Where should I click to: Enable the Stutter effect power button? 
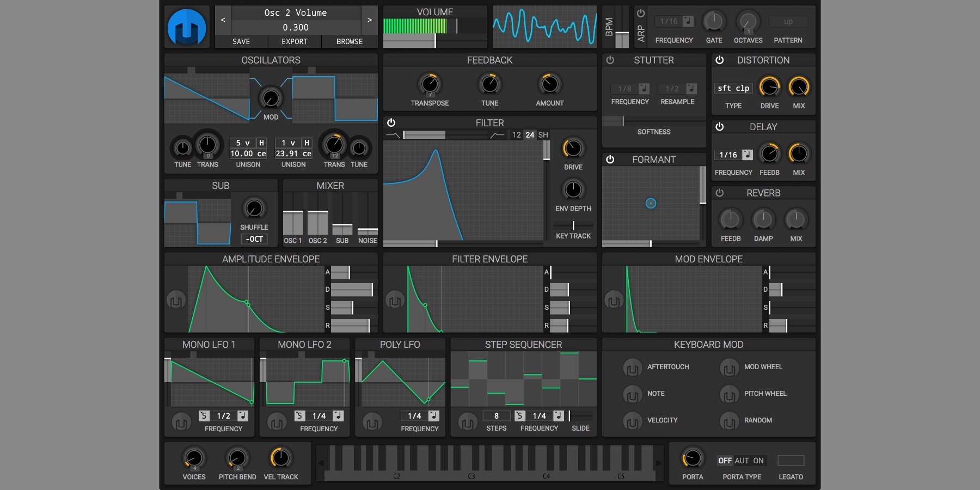[x=610, y=60]
